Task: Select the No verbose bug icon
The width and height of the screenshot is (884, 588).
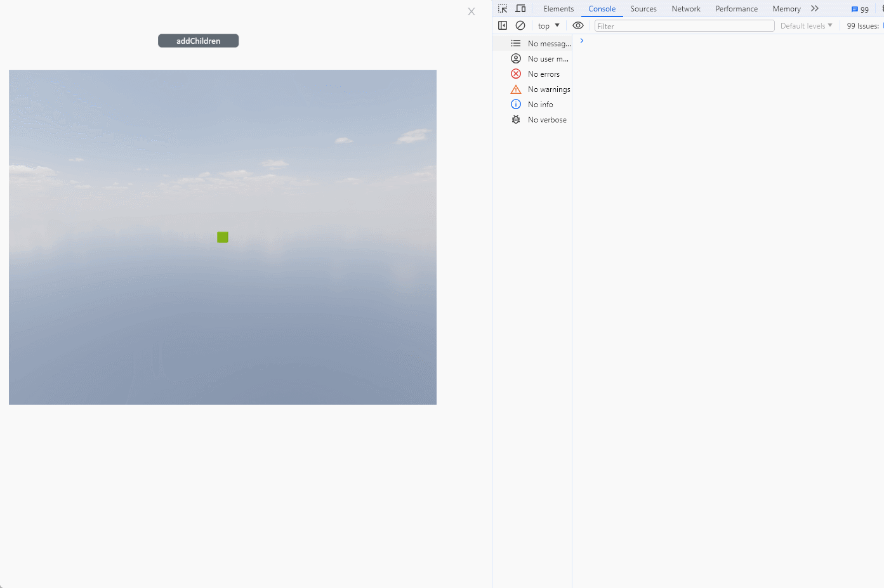Action: (516, 120)
